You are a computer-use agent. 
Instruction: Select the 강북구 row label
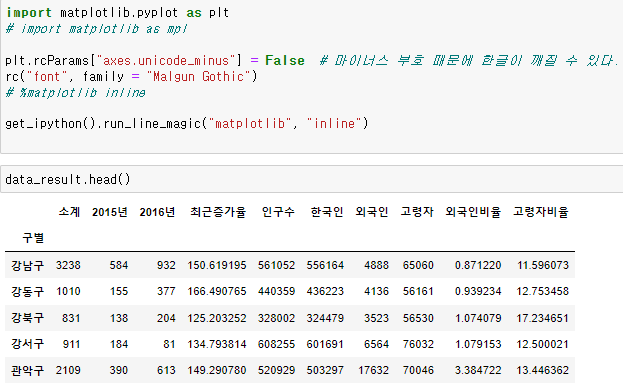tap(27, 318)
